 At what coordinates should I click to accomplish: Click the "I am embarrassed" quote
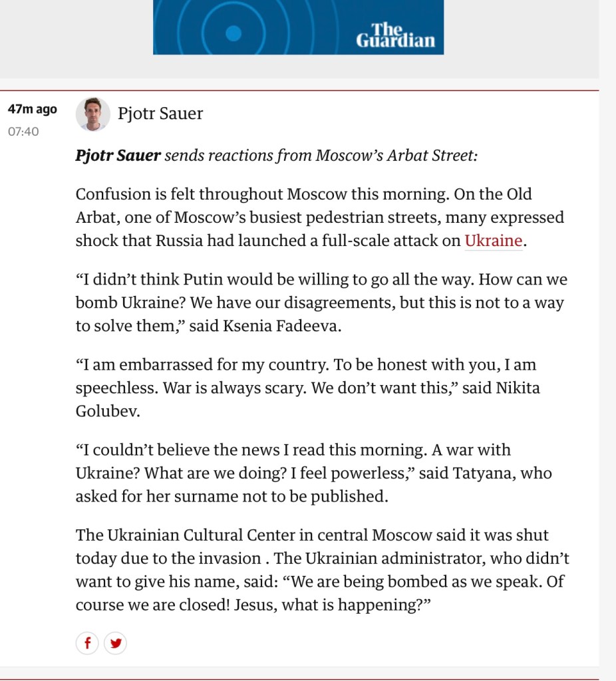(x=200, y=365)
